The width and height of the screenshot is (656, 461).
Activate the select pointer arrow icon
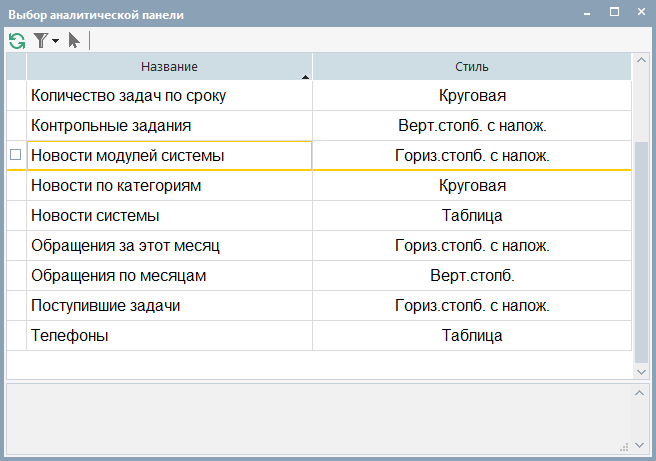pyautogui.click(x=74, y=41)
